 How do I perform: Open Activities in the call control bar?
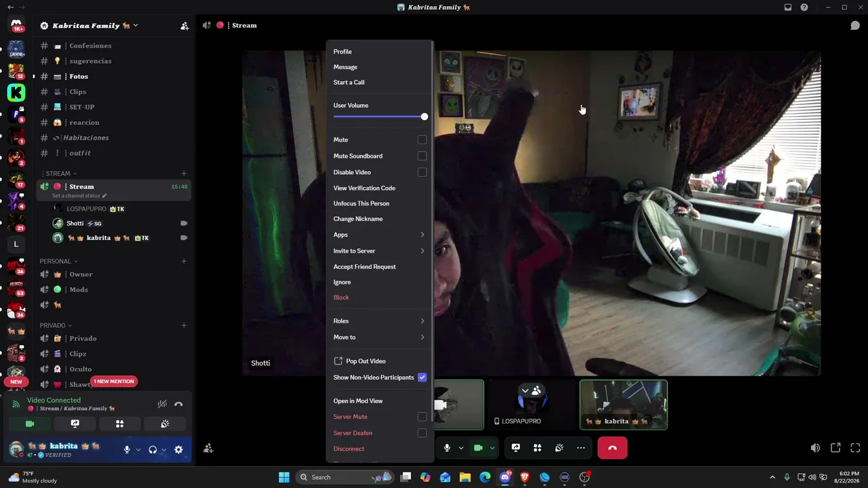pos(537,448)
